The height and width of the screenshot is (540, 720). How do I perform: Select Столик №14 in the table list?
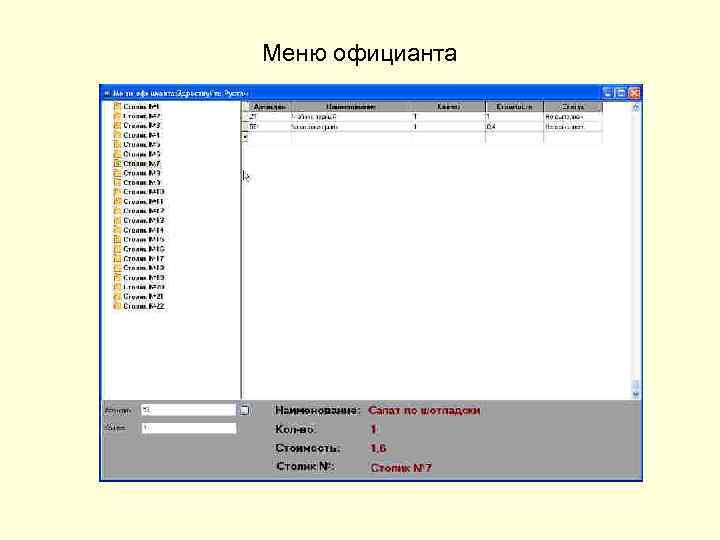tap(144, 231)
